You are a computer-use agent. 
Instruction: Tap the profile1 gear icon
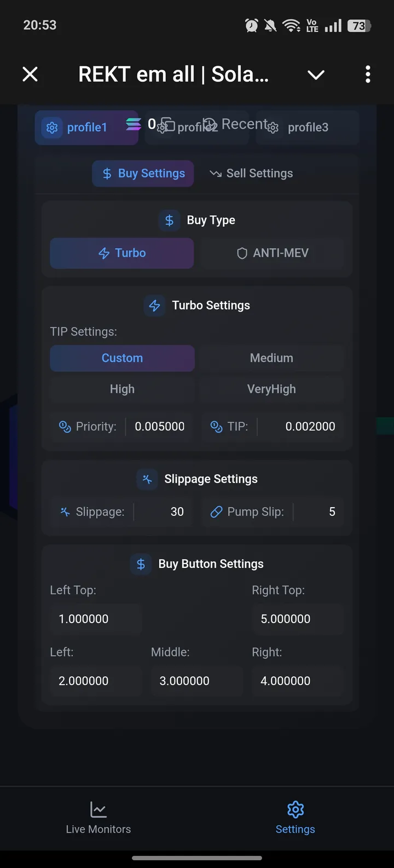click(52, 128)
